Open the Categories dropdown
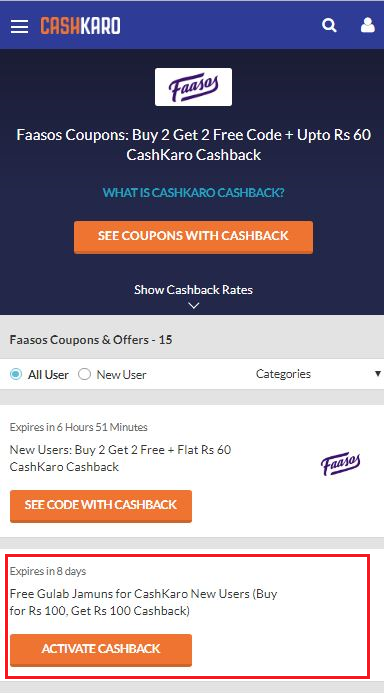This screenshot has height=694, width=384. tap(318, 374)
